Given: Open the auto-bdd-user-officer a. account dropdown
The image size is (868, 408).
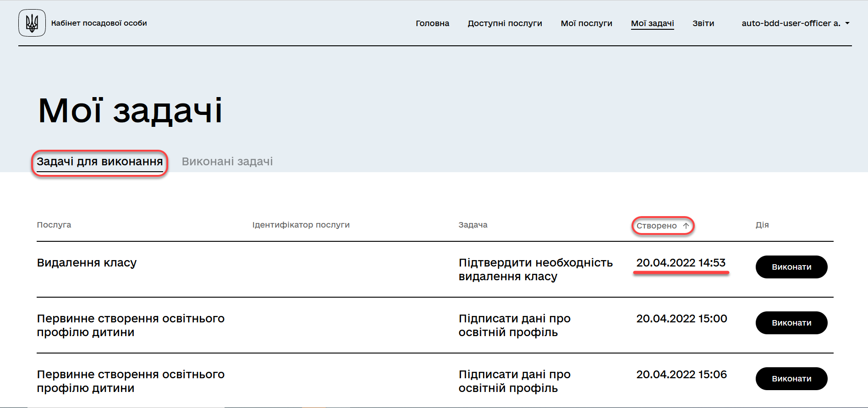Looking at the screenshot, I should (x=796, y=23).
